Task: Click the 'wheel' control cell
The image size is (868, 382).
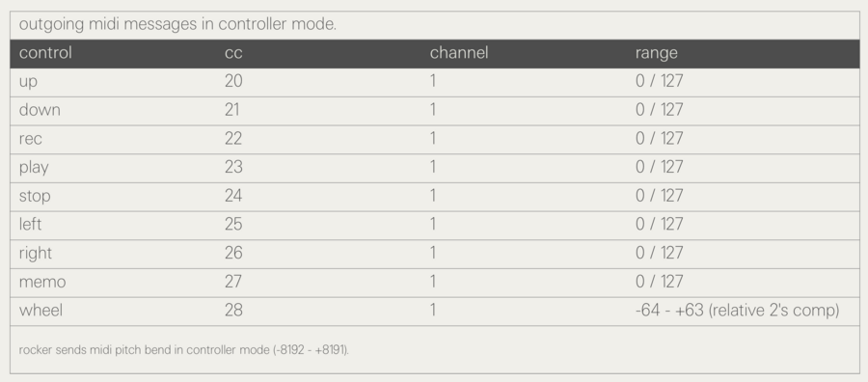Action: coord(41,310)
